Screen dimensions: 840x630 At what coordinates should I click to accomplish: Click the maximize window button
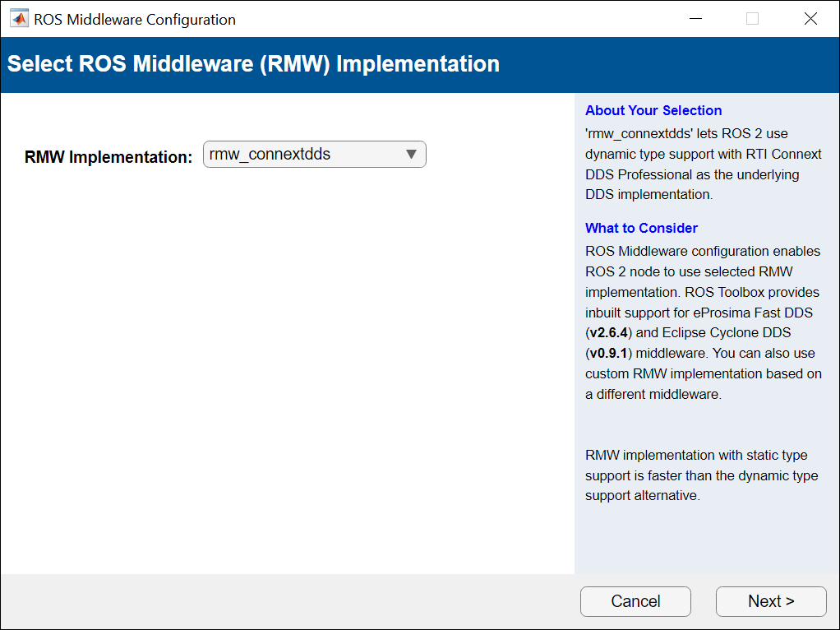click(x=752, y=19)
